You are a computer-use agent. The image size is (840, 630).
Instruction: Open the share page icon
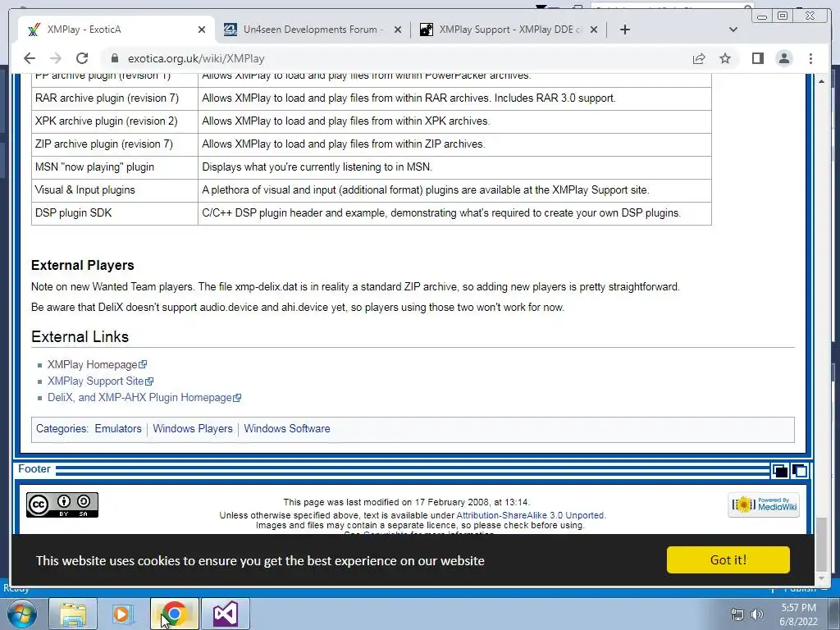(699, 58)
